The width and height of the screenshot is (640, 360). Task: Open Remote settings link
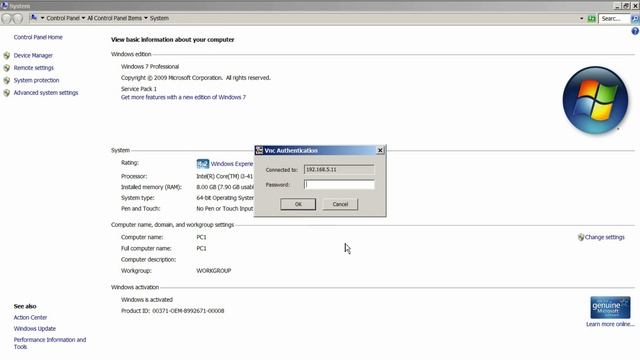tap(33, 68)
